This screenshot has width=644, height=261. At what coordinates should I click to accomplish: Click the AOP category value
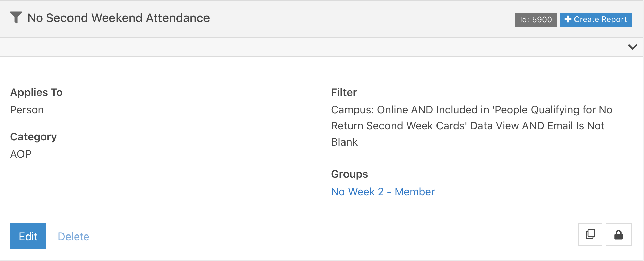click(x=21, y=154)
